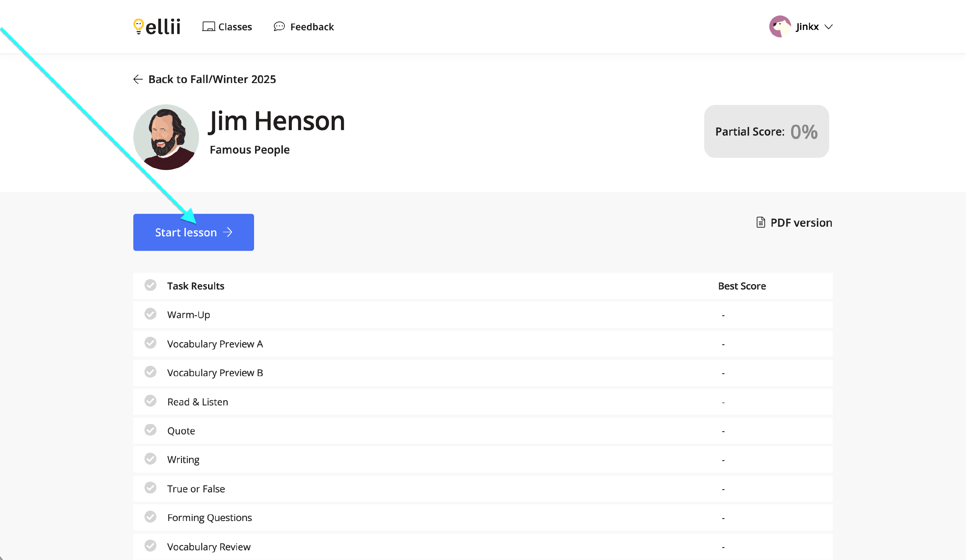Image resolution: width=966 pixels, height=560 pixels.
Task: Open the PDF version link
Action: coord(801,223)
